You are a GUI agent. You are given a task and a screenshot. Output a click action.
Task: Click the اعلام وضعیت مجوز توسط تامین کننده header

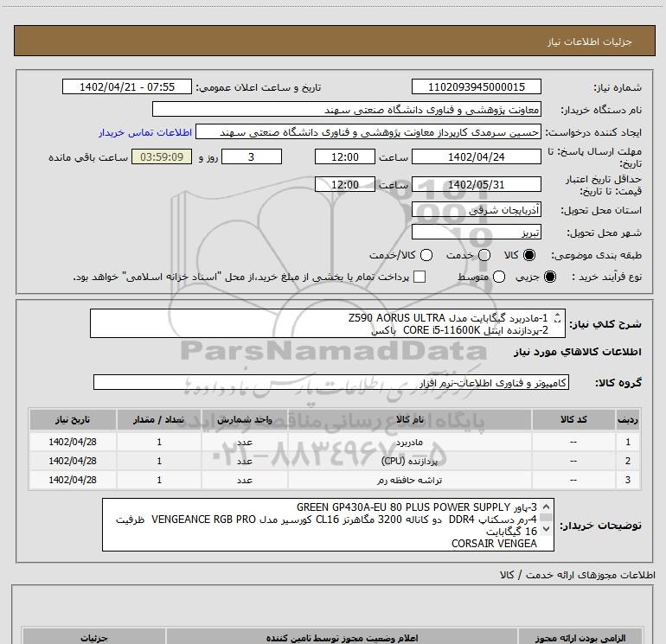(x=342, y=638)
